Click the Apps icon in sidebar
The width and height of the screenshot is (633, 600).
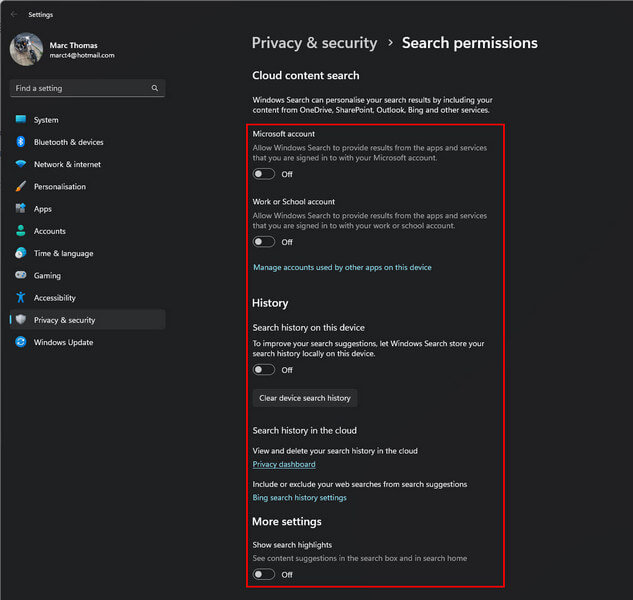[21, 208]
